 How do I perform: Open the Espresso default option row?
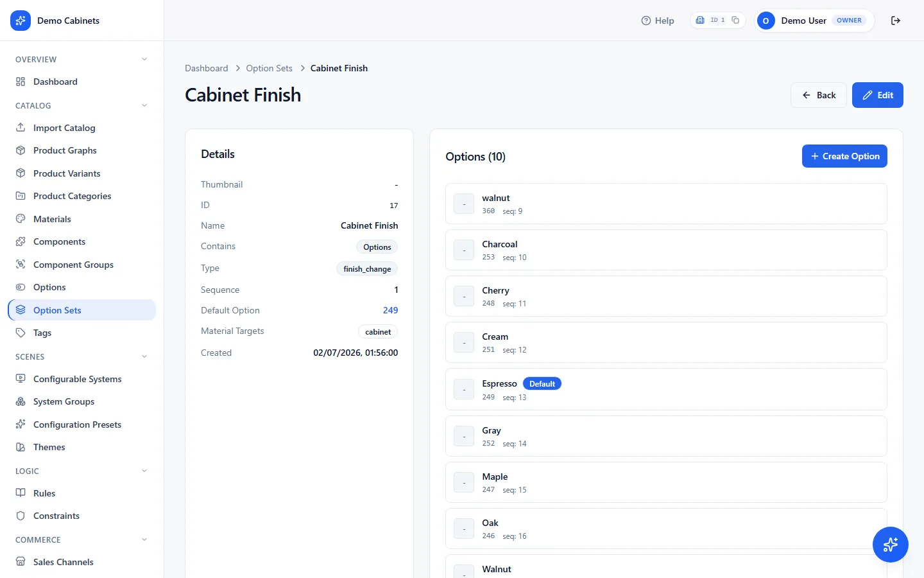tap(666, 389)
